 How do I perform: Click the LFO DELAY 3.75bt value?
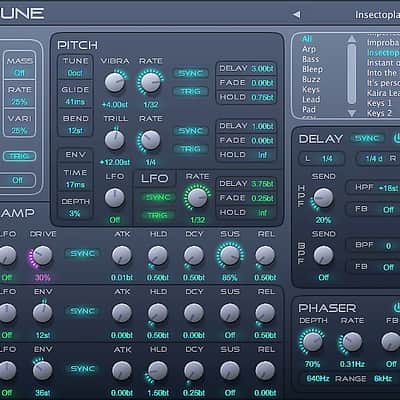click(x=262, y=184)
